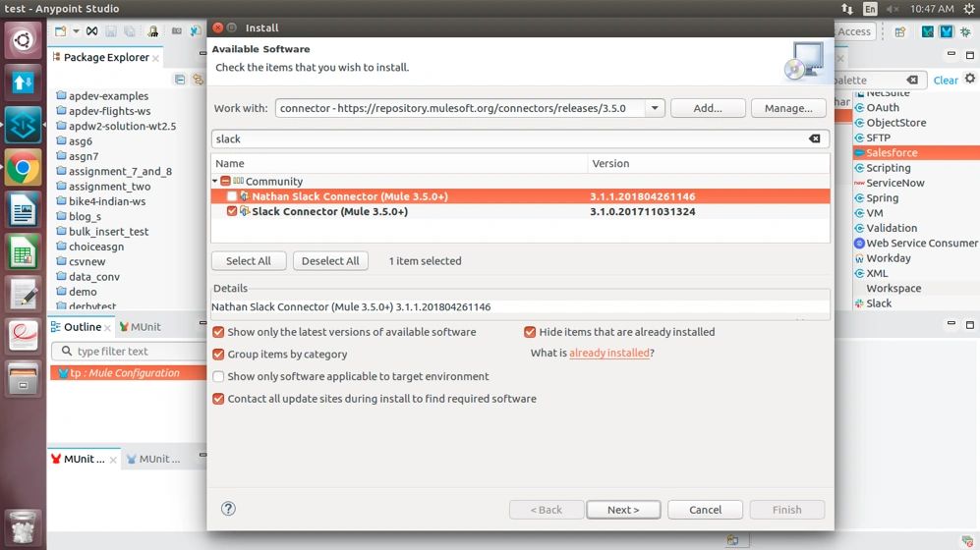Click the type filter text field in Outline
The image size is (980, 550).
pos(128,352)
